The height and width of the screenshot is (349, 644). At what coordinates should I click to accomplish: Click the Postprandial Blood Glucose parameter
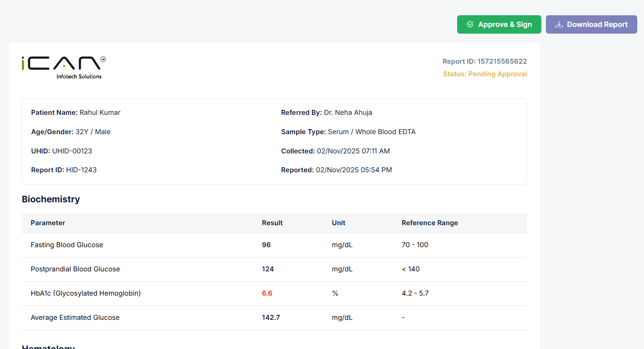75,269
